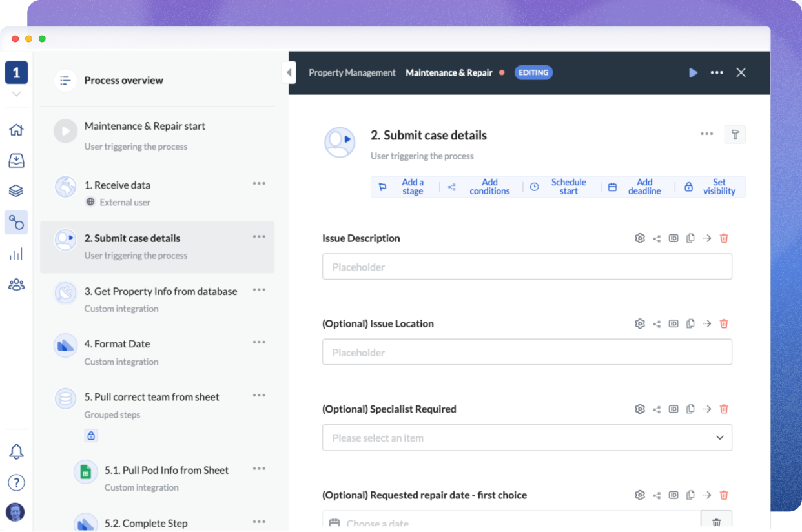This screenshot has height=532, width=802.
Task: Open the Please select an item dropdown
Action: click(x=527, y=438)
